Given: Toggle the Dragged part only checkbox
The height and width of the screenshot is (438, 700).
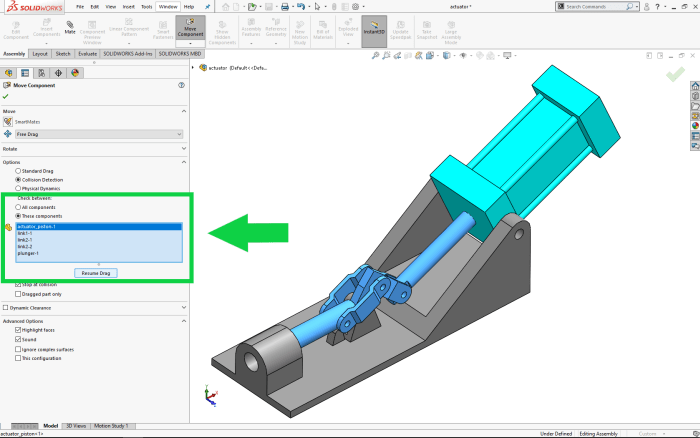Looking at the screenshot, I should click(x=18, y=294).
